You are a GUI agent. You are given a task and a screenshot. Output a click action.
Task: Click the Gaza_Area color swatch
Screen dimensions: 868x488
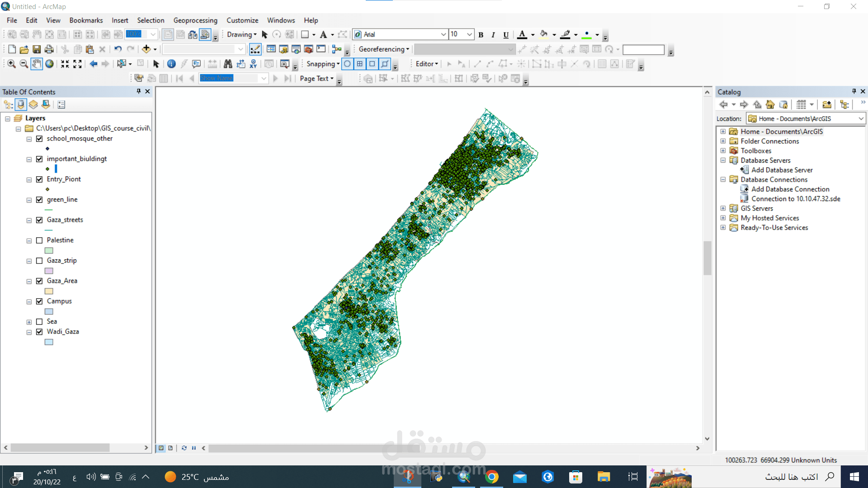(x=49, y=291)
